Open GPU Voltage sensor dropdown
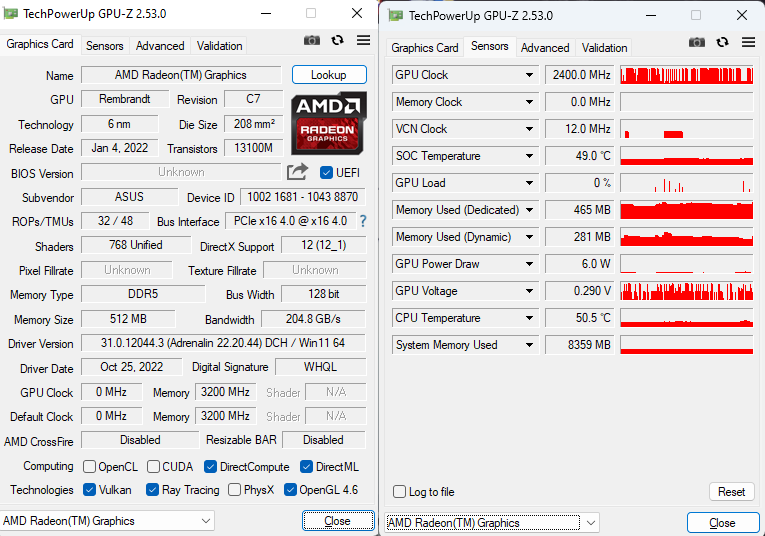 click(529, 291)
